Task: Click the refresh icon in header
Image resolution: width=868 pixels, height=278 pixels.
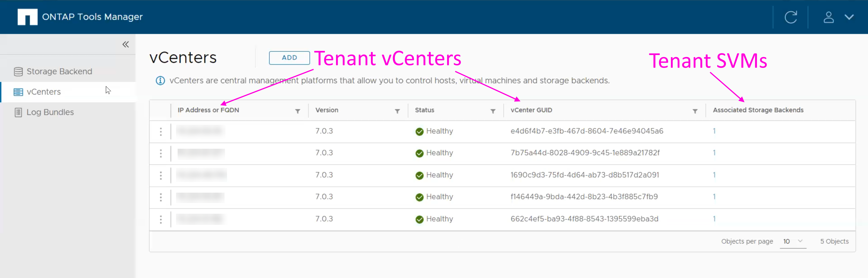Action: [791, 17]
